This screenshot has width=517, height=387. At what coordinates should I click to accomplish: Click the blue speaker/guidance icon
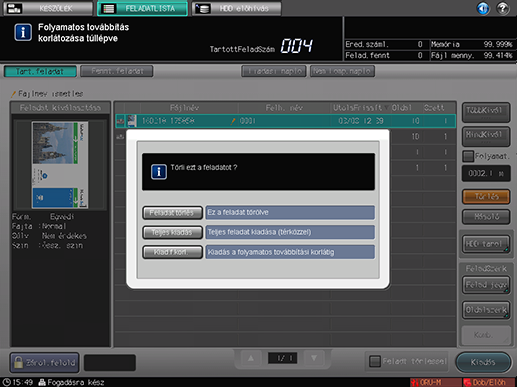point(483,8)
